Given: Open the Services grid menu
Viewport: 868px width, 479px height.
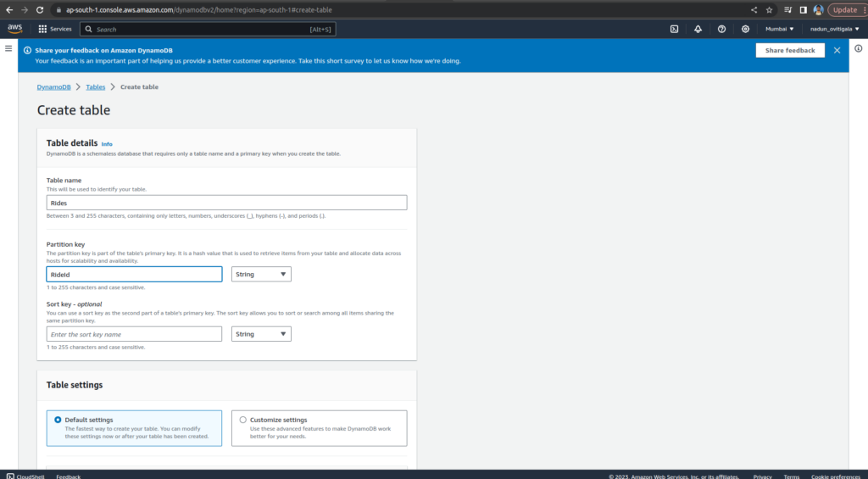Looking at the screenshot, I should [55, 29].
